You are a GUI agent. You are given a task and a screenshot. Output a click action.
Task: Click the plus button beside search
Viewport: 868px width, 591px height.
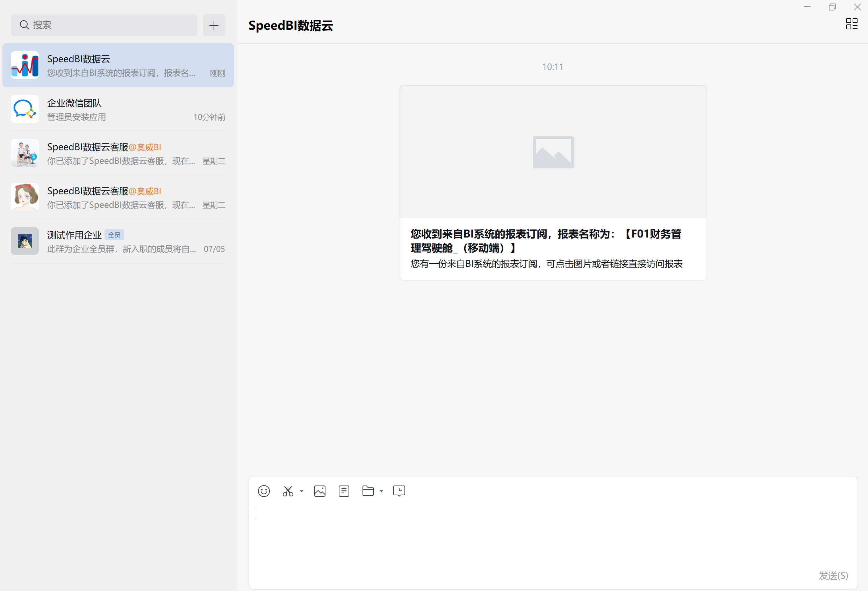214,25
